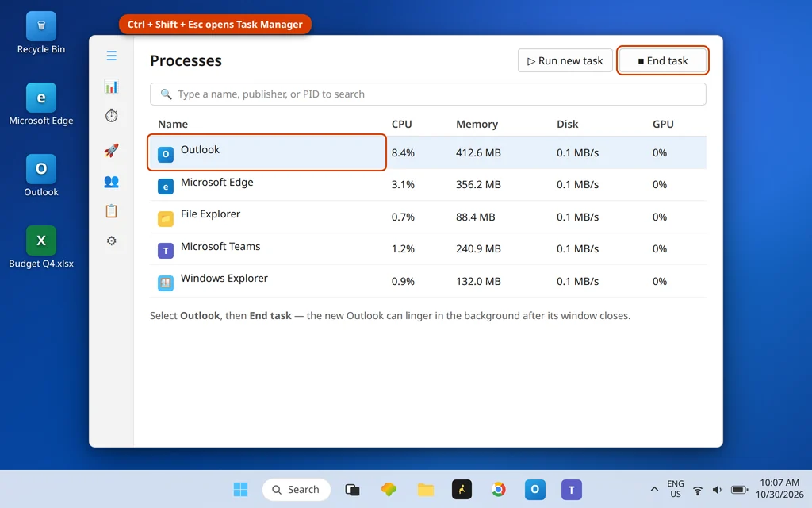Open the Performance chart icon in sidebar

[x=111, y=87]
